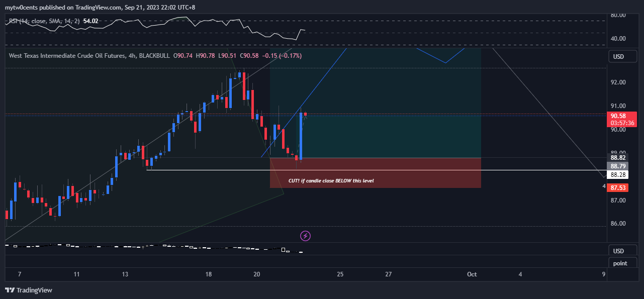Click the date label 18 on time axis

point(209,274)
